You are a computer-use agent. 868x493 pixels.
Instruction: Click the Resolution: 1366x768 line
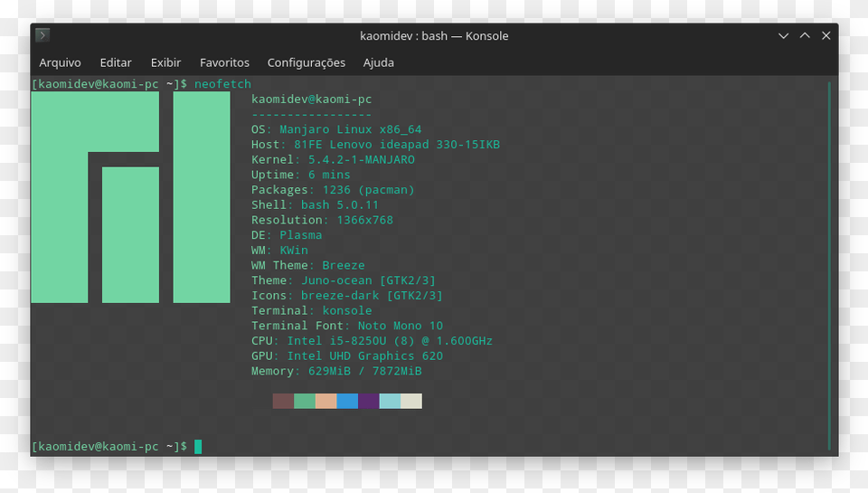click(x=322, y=220)
